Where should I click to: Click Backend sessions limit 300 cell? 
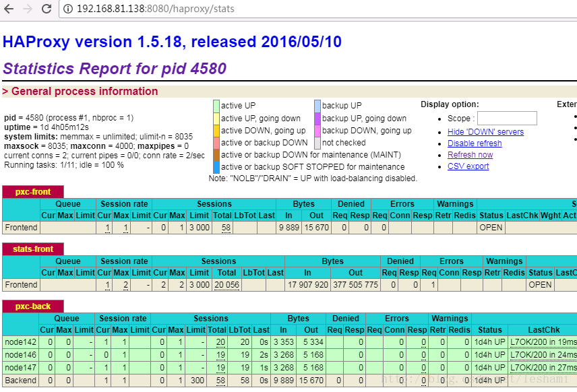pos(198,381)
